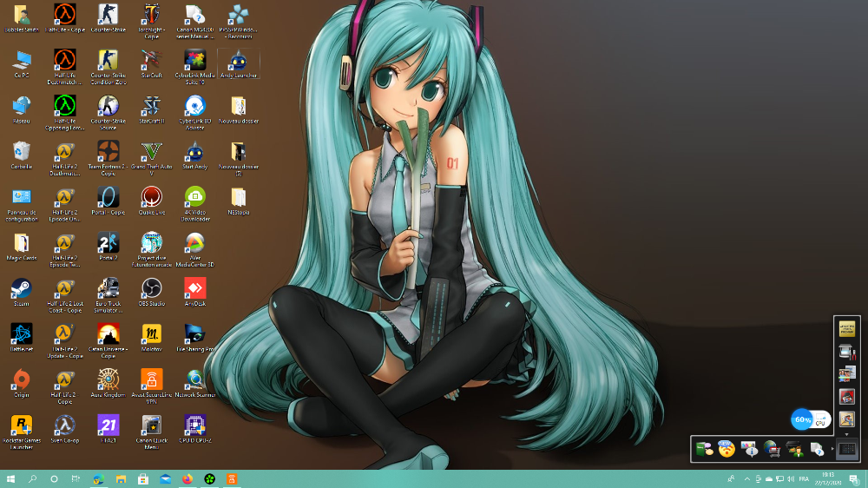Expand Canon Quick Menu vertical bar down arrow
Screen dimensions: 868x488
(847, 435)
